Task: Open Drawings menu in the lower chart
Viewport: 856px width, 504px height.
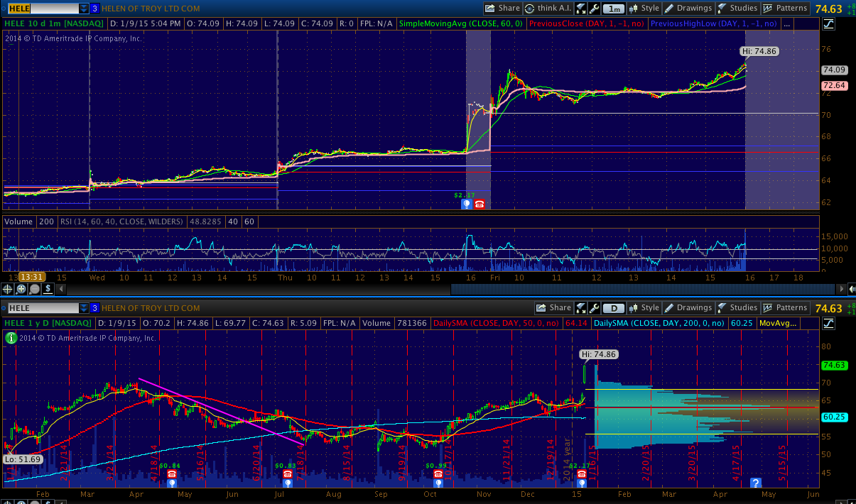Action: point(688,308)
